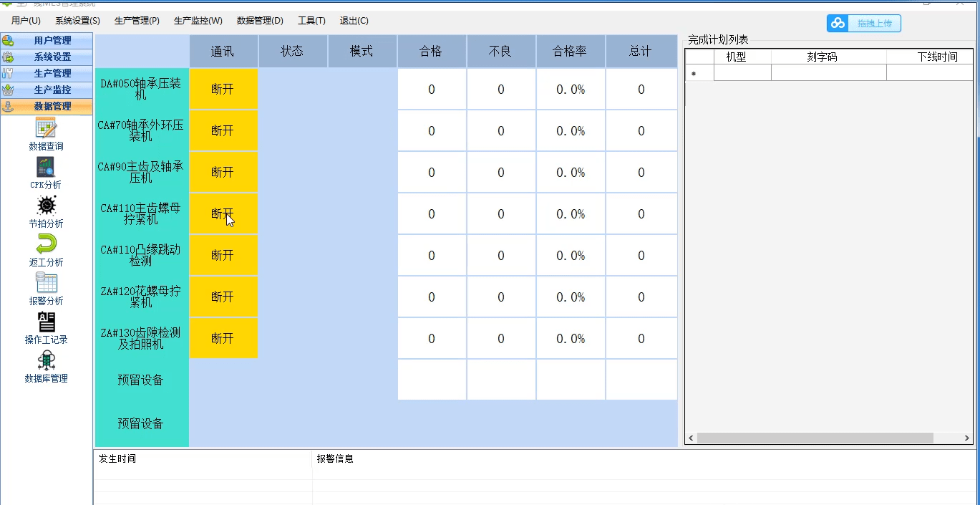
Task: Click the 操作工记录 operator record icon
Action: [x=47, y=322]
